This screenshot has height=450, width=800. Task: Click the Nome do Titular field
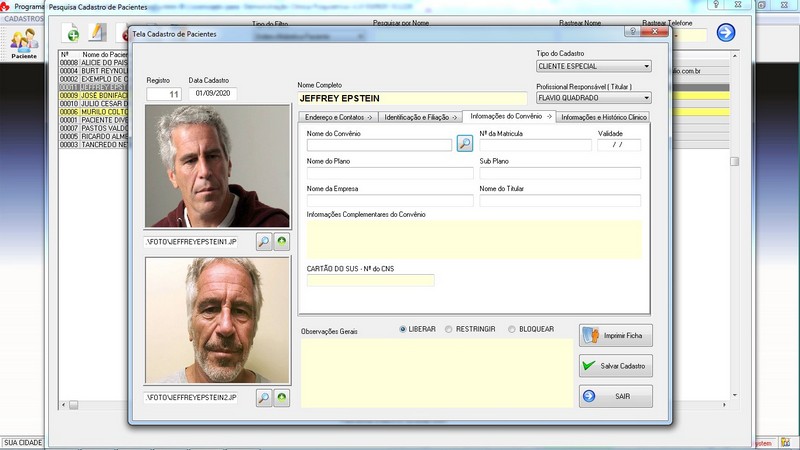(560, 200)
